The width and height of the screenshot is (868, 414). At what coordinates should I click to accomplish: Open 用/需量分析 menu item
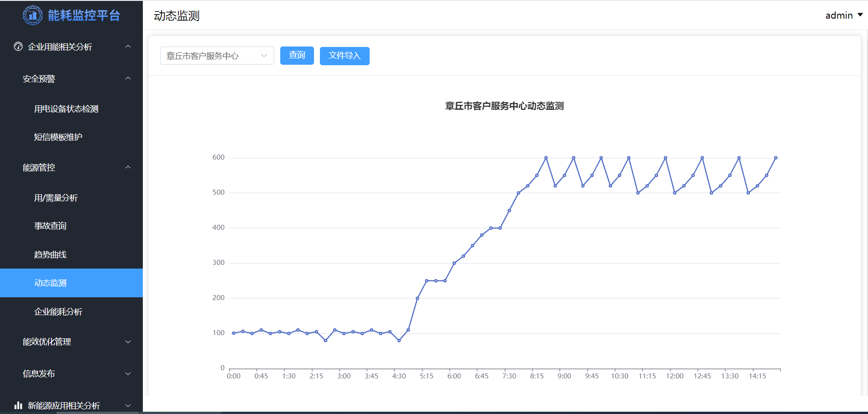point(56,198)
